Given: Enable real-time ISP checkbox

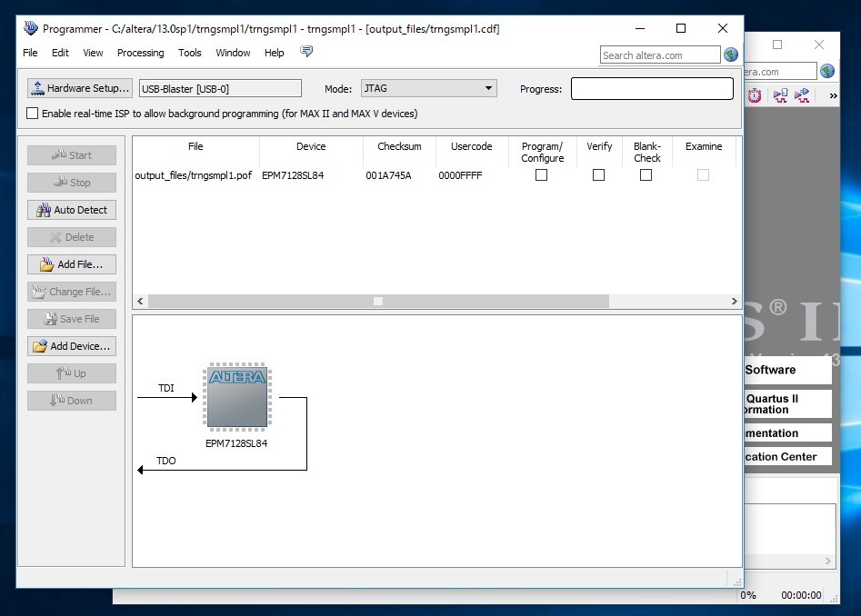Looking at the screenshot, I should [x=33, y=114].
